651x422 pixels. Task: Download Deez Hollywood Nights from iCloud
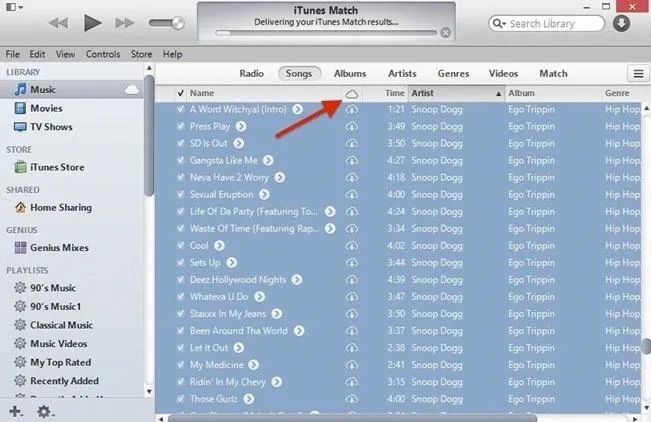tap(352, 280)
